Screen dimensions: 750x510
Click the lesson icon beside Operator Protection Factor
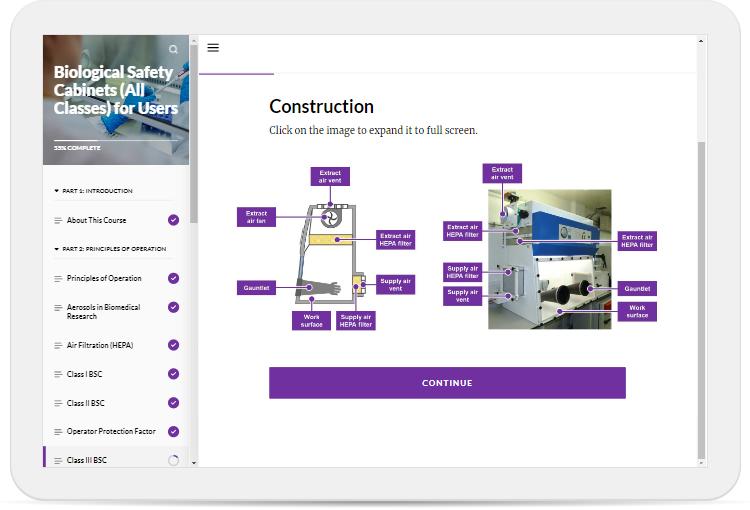[x=58, y=432]
